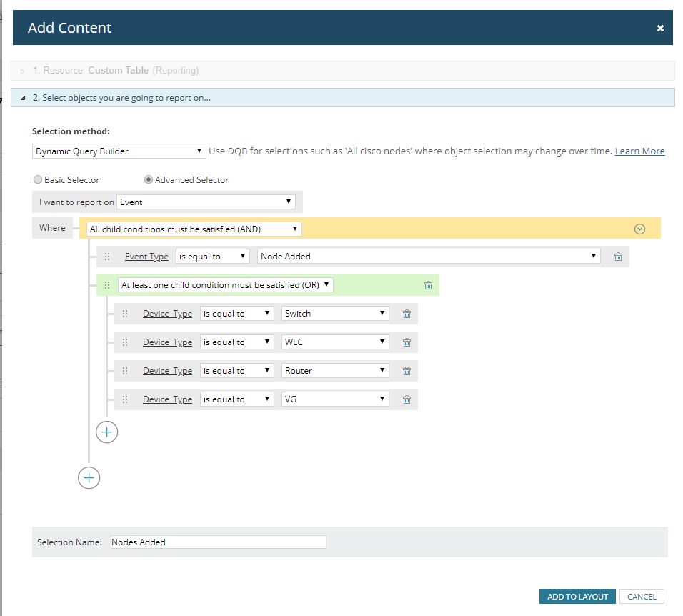Add a condition inside the OR group

pyautogui.click(x=106, y=432)
